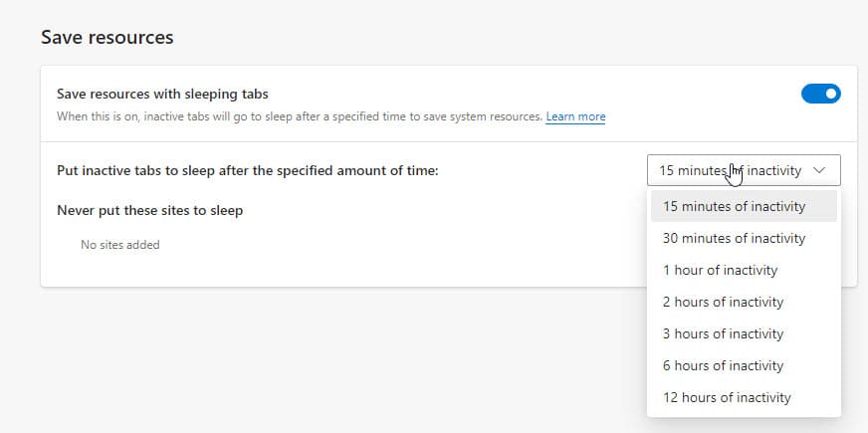The image size is (868, 433).
Task: Click the word 'inactivity' in the combo box field
Action: [773, 170]
